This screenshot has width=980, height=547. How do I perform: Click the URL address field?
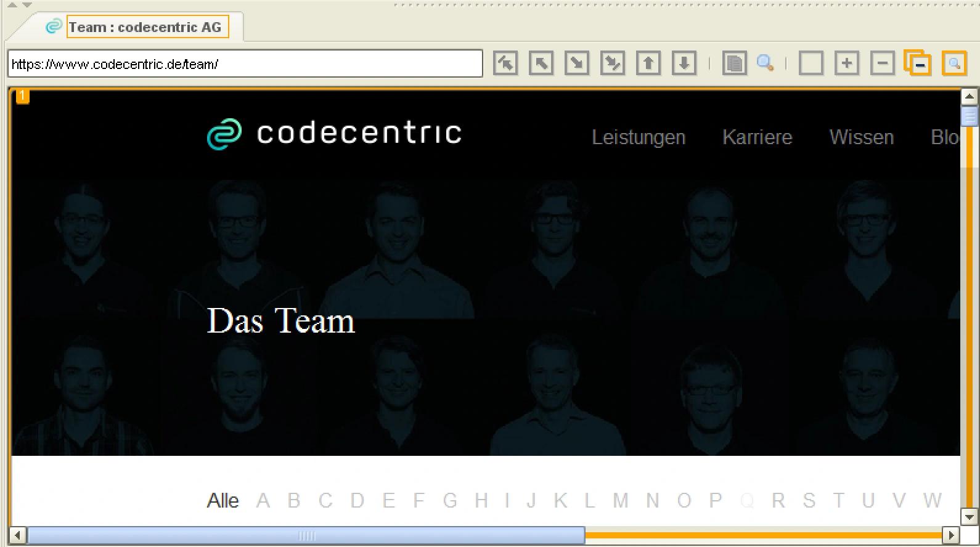tap(245, 64)
